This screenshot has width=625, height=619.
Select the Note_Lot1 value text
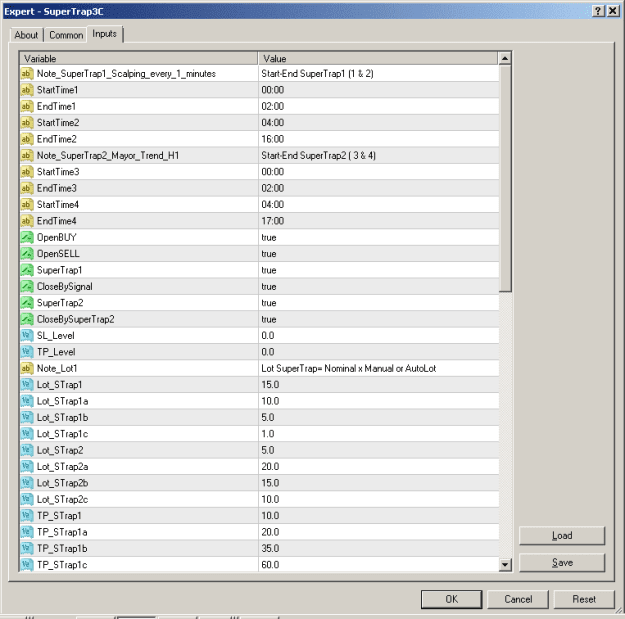(349, 368)
